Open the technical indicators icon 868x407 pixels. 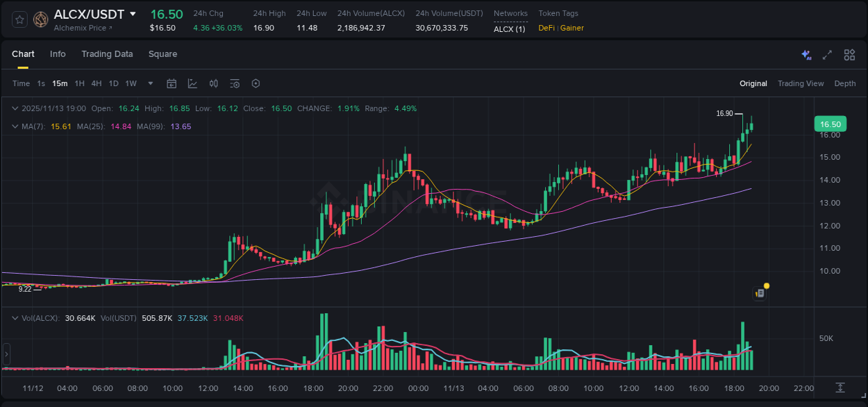coord(235,83)
